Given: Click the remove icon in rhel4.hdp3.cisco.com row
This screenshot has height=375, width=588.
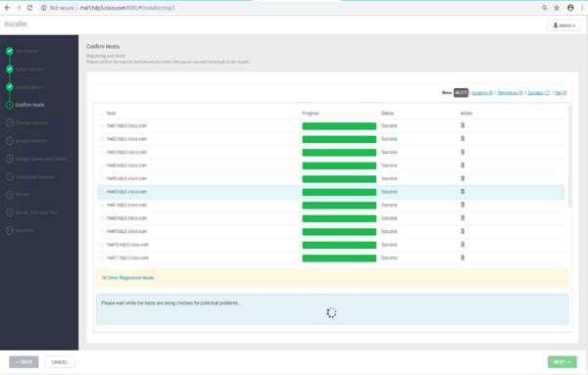Looking at the screenshot, I should pyautogui.click(x=463, y=165).
